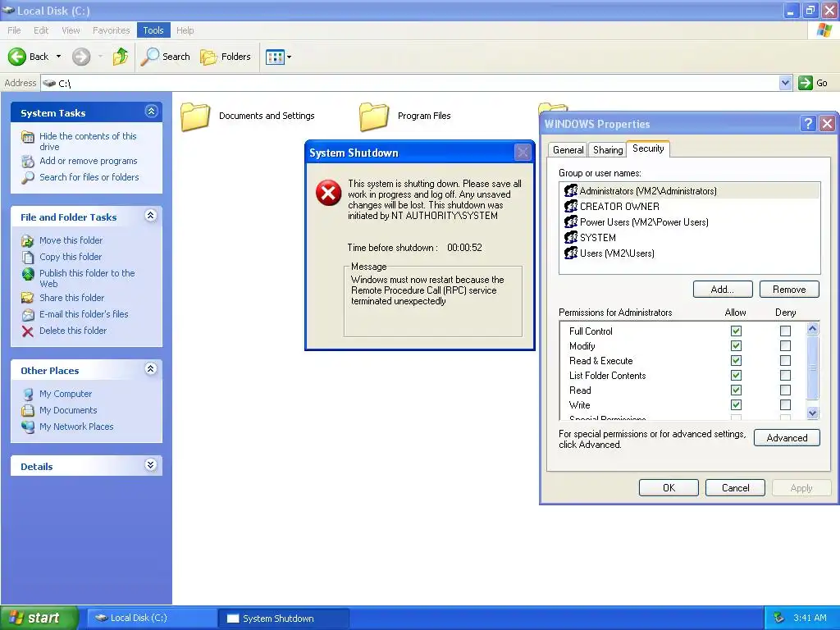The image size is (840, 630).
Task: Click the Administrators group icon in list
Action: (x=571, y=190)
